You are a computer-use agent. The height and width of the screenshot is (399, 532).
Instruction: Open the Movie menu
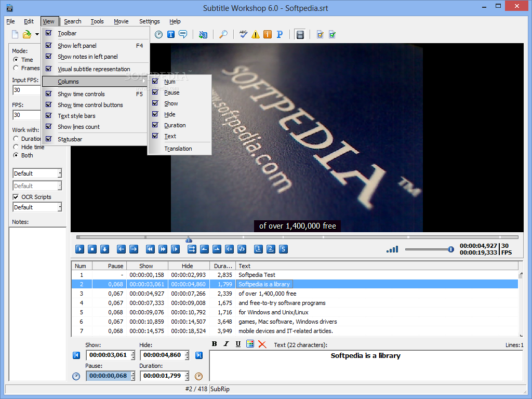tap(121, 21)
